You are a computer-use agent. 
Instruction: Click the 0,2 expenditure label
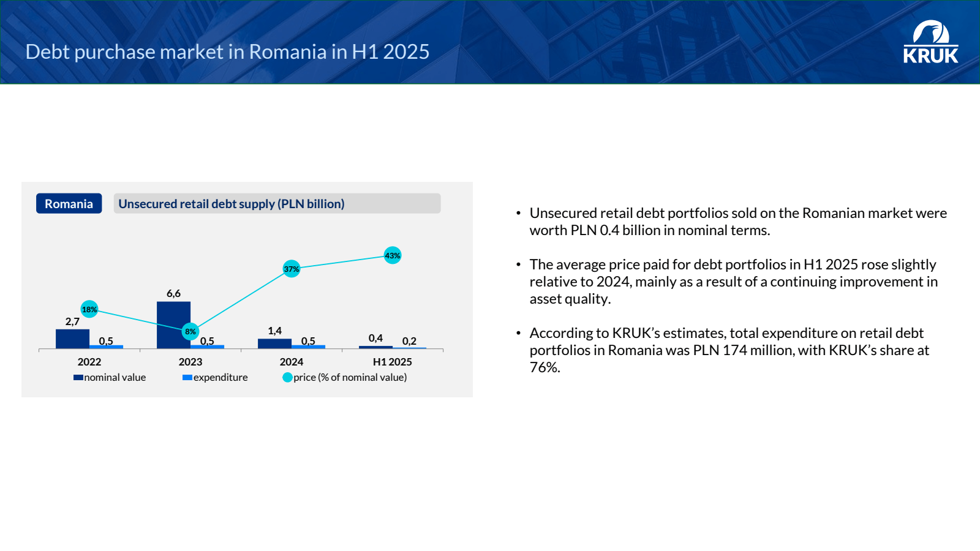pos(409,341)
